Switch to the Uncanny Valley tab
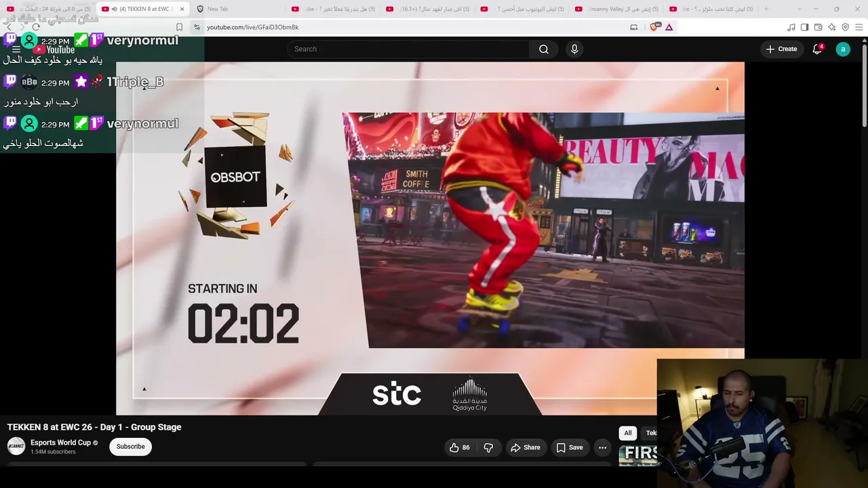The height and width of the screenshot is (488, 868). [616, 9]
